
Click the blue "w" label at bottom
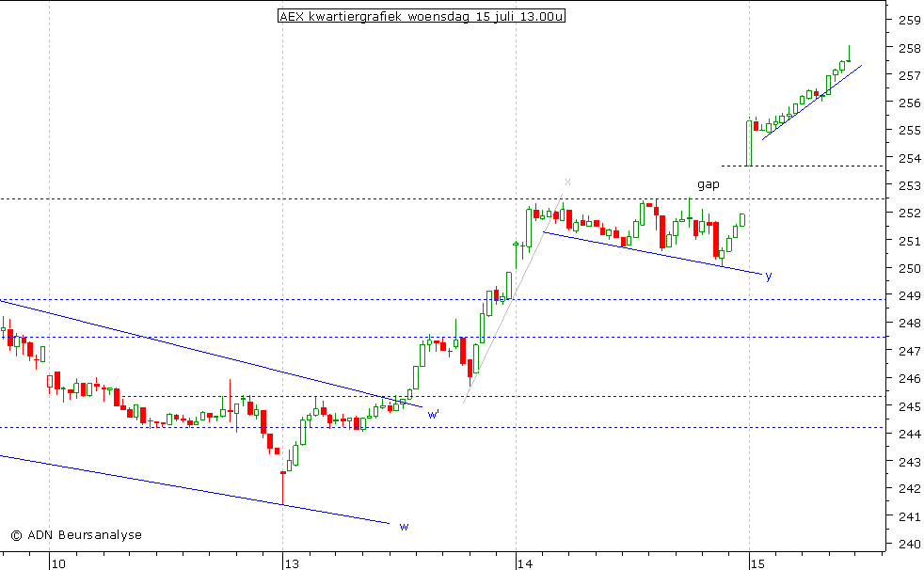pos(405,527)
